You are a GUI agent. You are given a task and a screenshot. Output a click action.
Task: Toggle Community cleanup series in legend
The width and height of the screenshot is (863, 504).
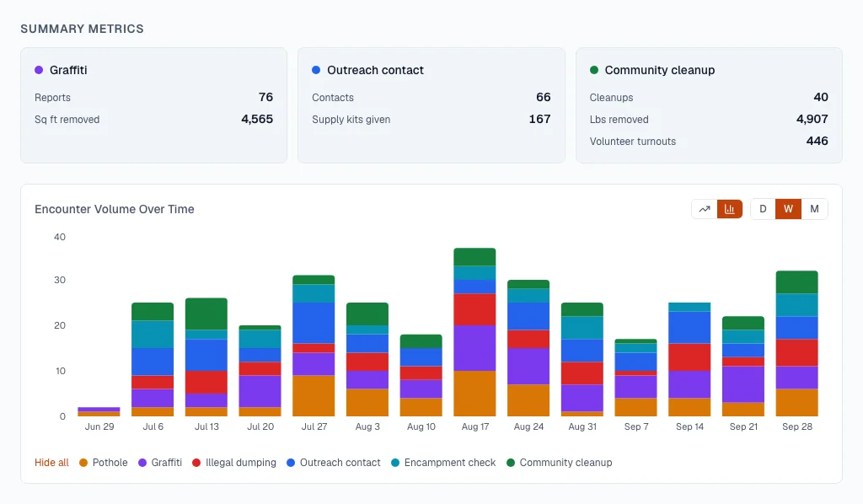(x=560, y=463)
